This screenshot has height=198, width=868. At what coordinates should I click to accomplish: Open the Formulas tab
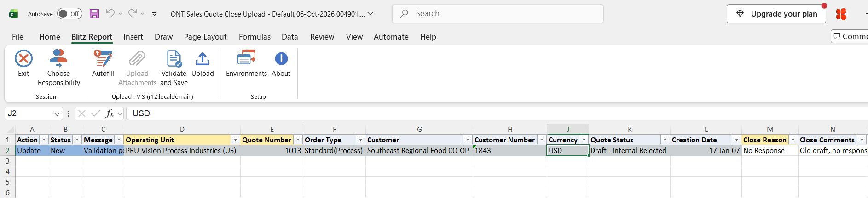tap(255, 37)
